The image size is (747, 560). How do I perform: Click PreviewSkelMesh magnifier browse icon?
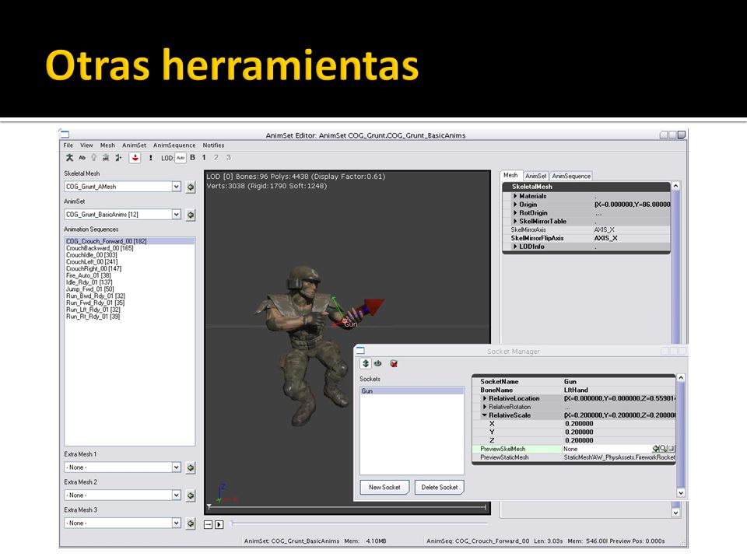click(663, 449)
